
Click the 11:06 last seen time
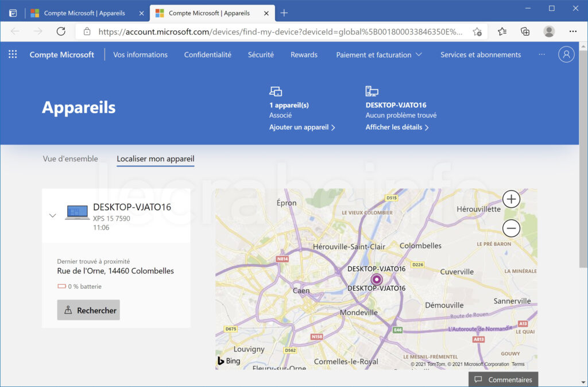[101, 227]
